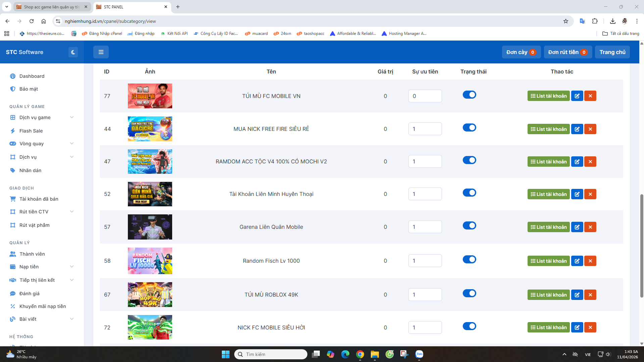Click the Trang chủ button
The width and height of the screenshot is (644, 362).
tap(612, 52)
